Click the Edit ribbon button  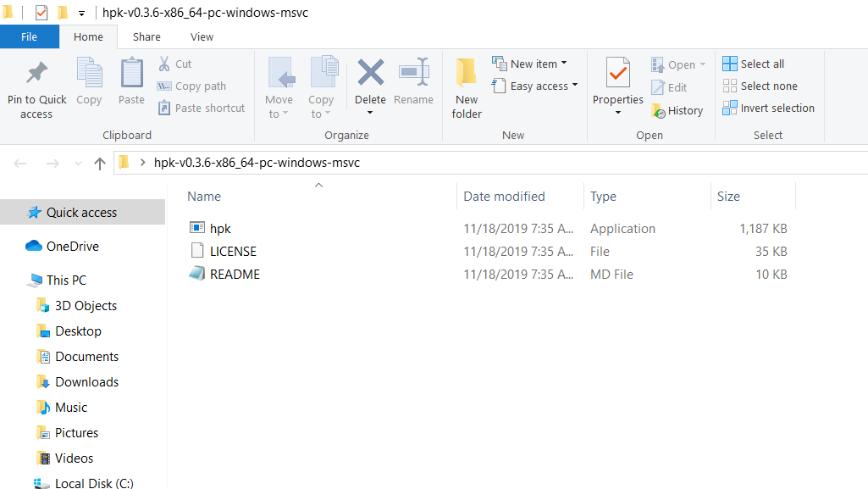click(669, 87)
